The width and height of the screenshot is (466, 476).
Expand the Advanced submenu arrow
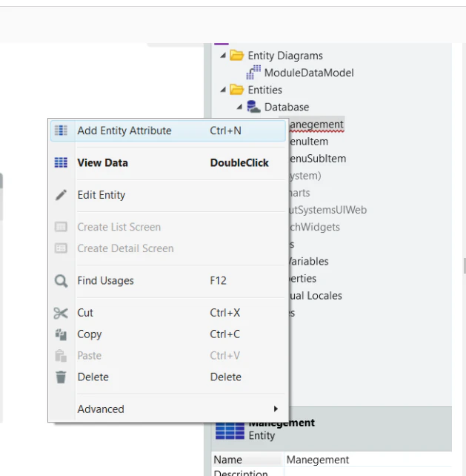[x=276, y=409]
